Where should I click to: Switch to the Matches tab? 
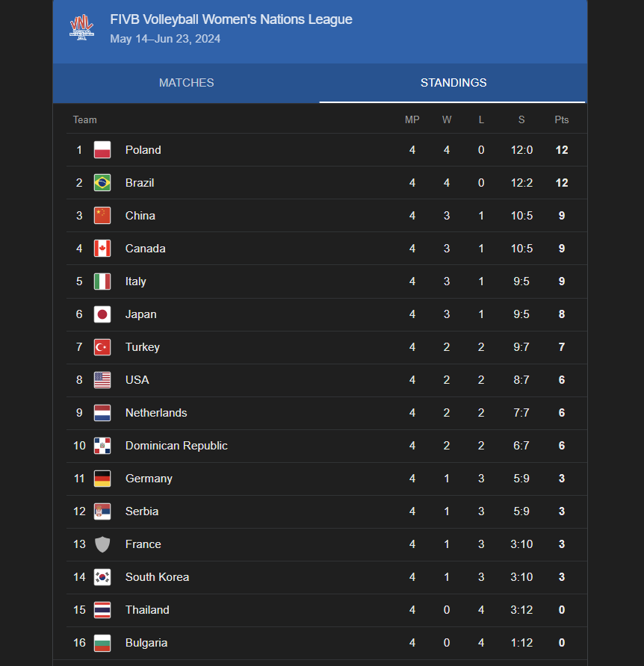coord(186,83)
